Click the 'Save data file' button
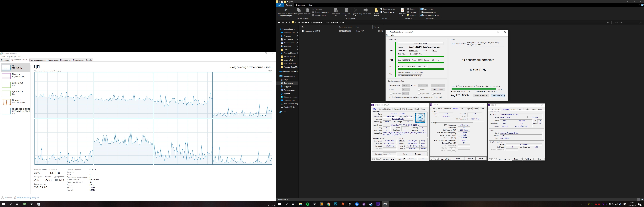The image size is (644, 207). pos(498,95)
